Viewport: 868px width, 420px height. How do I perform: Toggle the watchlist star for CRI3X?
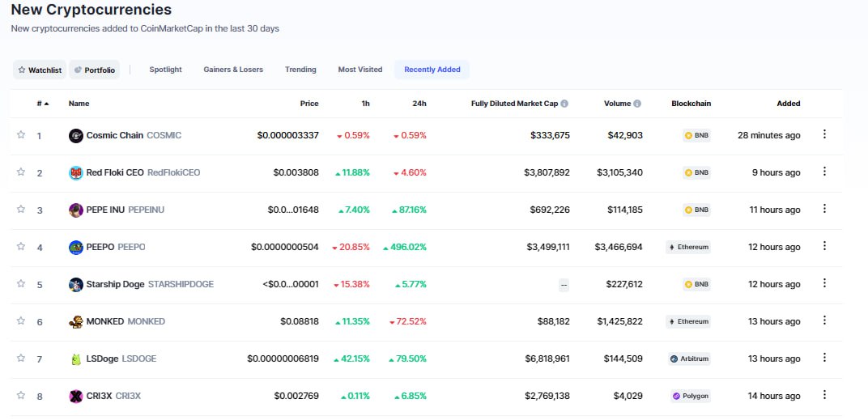click(21, 395)
